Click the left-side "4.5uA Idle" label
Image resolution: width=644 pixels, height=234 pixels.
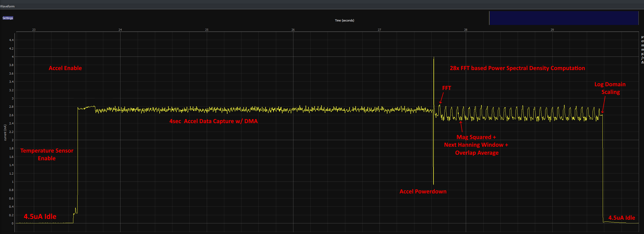[x=40, y=216]
